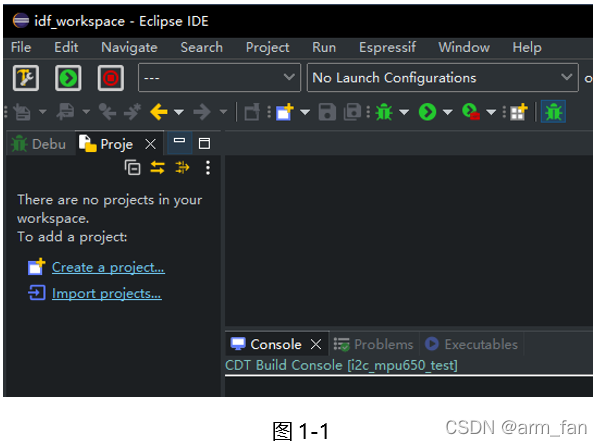Viewport: 602px width, 446px height.
Task: Open the Window menu
Action: coord(464,48)
